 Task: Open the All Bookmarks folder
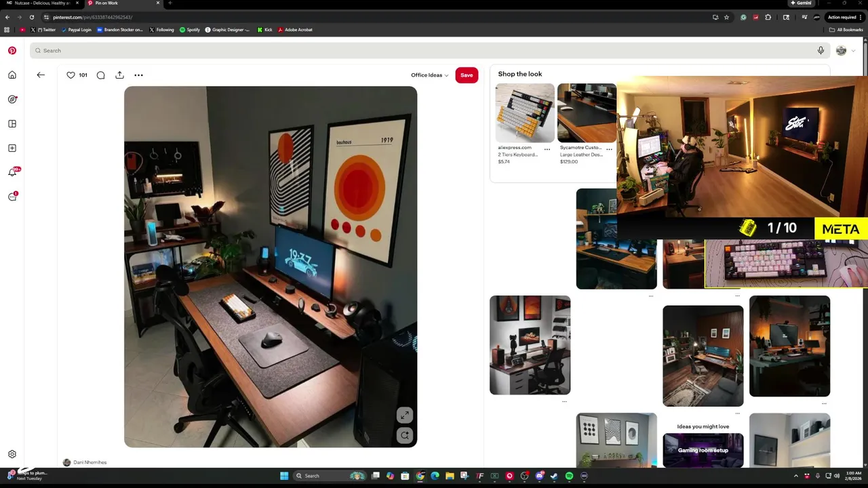coord(846,30)
